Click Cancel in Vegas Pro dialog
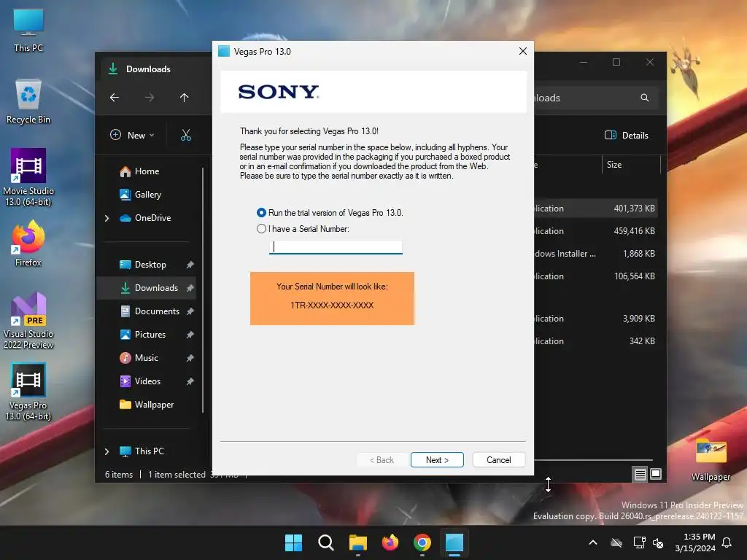Screen dimensions: 747x560 click(x=498, y=459)
